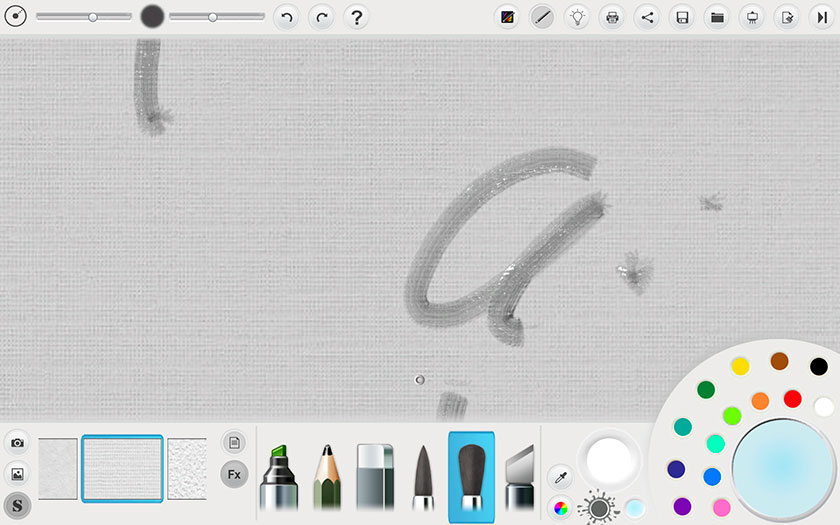Screen dimensions: 840x525
Task: Open the rainbow color wheel
Action: [x=560, y=508]
